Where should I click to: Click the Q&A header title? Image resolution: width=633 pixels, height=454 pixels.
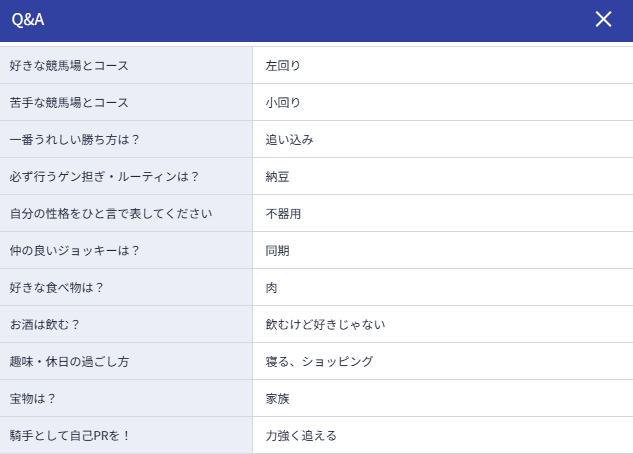pos(28,19)
